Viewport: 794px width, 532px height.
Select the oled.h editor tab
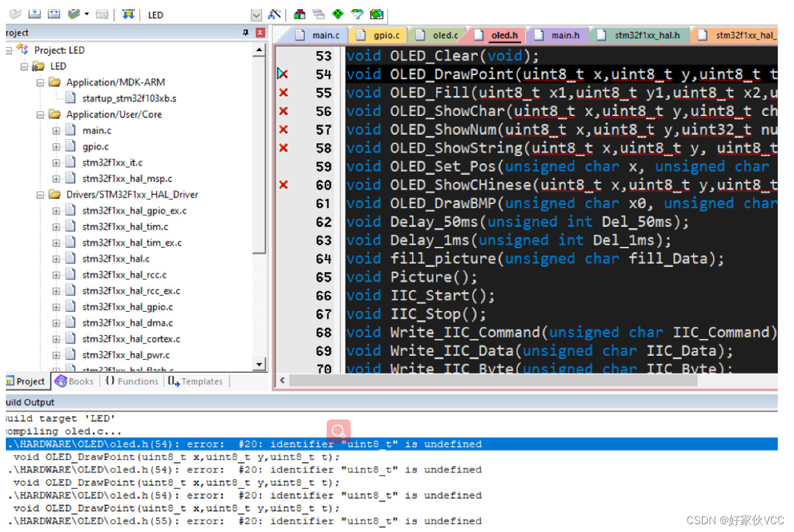pos(496,35)
